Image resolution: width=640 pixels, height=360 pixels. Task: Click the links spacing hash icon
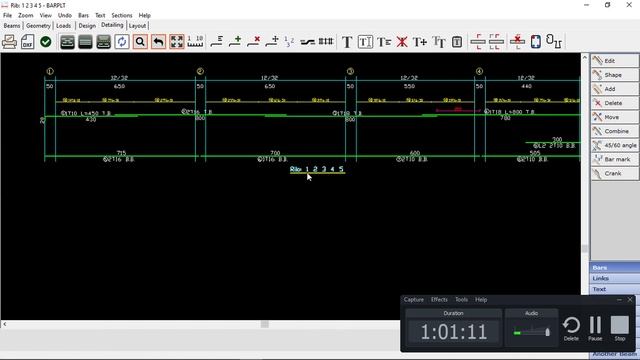click(326, 42)
